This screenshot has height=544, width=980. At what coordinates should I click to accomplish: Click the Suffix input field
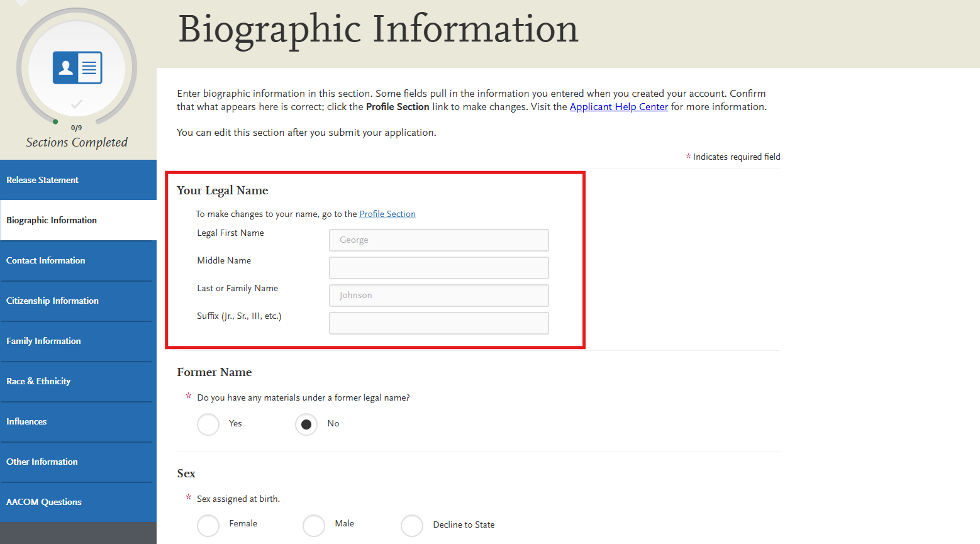tap(438, 323)
